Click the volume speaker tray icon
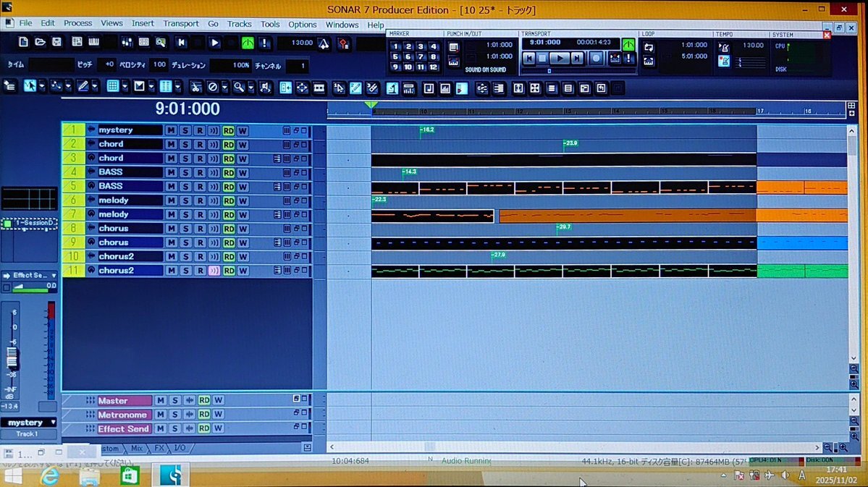This screenshot has height=487, width=868. (785, 475)
